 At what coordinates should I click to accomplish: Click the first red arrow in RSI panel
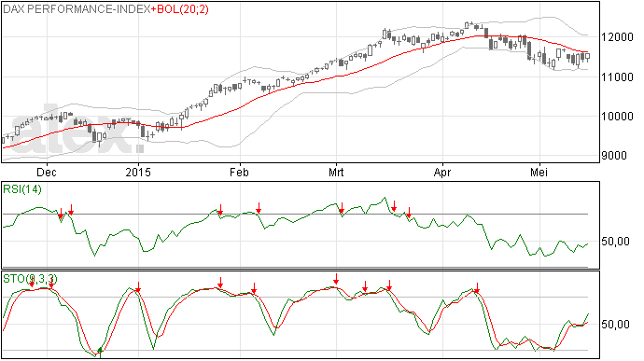click(x=61, y=214)
